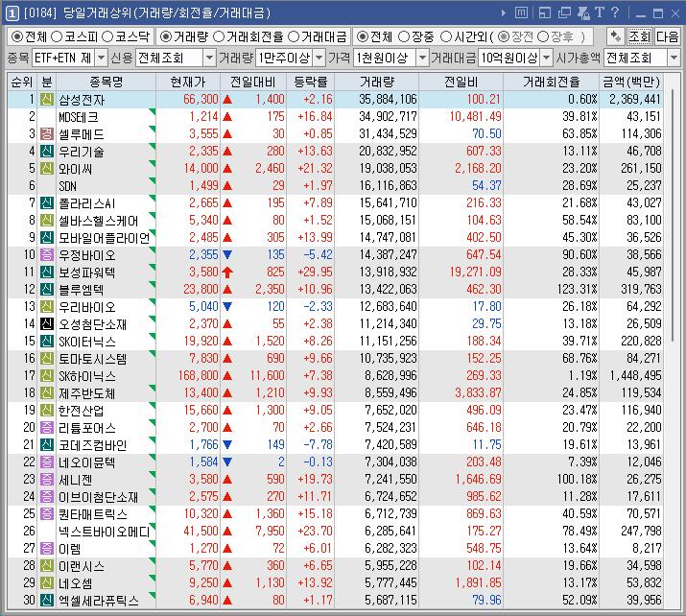
Task: Click the 금액(백만) column header
Action: [631, 82]
